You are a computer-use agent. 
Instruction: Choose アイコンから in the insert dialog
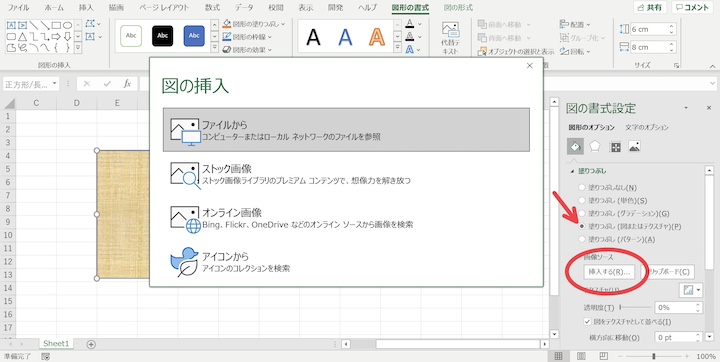click(346, 262)
